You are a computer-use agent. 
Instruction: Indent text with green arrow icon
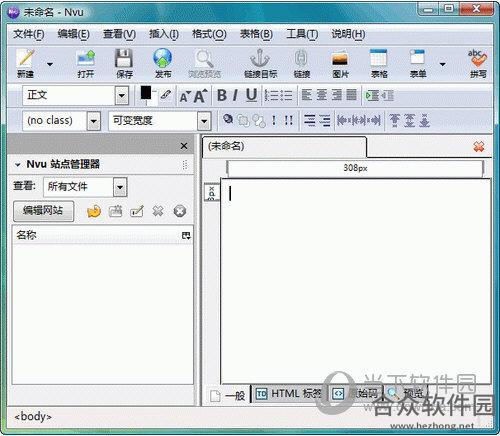[372, 96]
